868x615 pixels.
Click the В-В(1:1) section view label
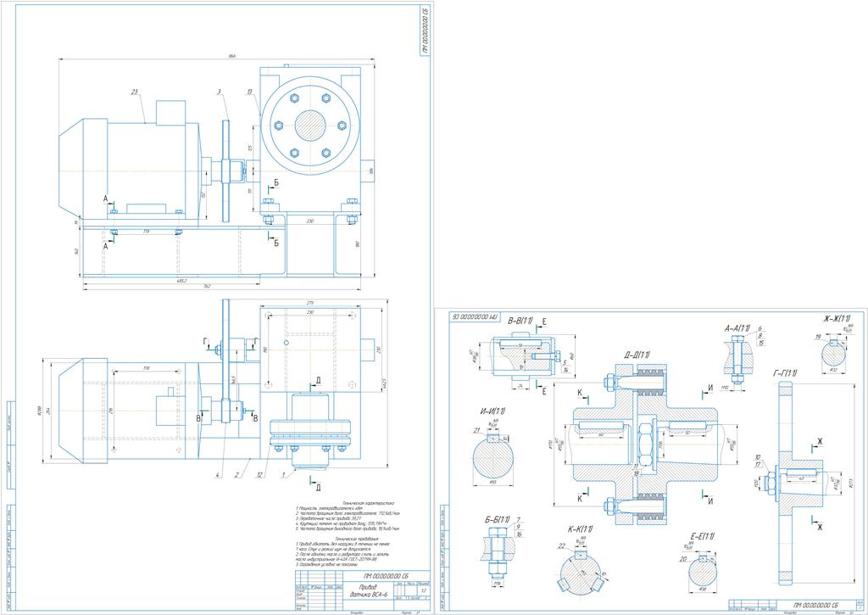[520, 321]
